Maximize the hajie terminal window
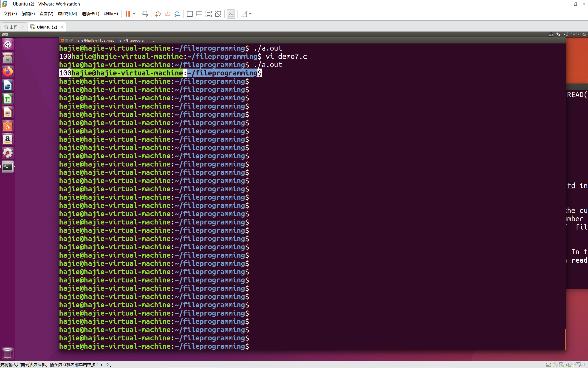This screenshot has width=588, height=368. click(71, 40)
